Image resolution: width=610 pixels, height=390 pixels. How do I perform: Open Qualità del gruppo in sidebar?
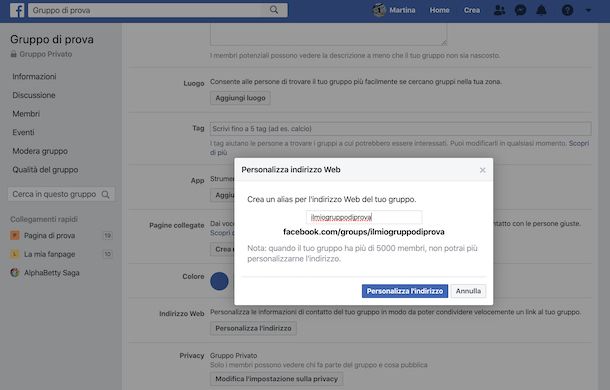45,170
